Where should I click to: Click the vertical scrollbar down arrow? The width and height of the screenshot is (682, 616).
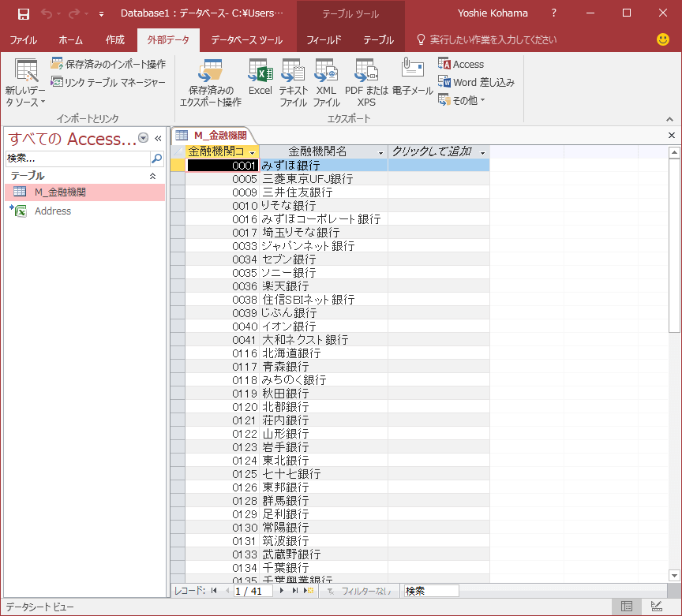[x=674, y=576]
